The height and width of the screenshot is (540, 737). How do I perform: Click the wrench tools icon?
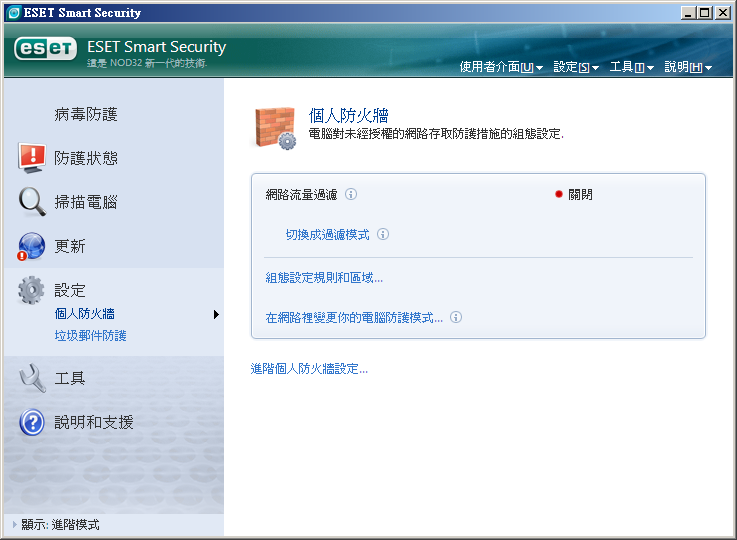point(32,378)
